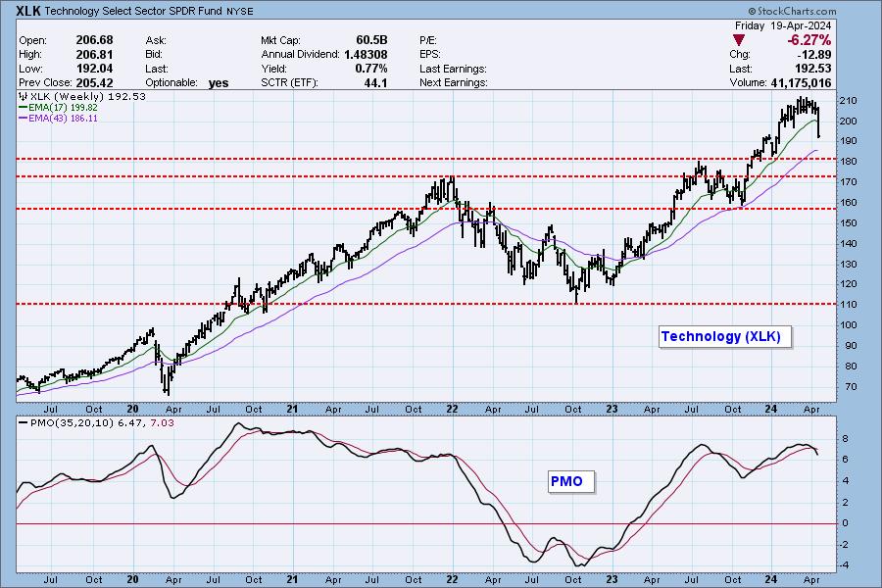Click the Optionable yes value
The height and width of the screenshot is (588, 882).
coord(219,82)
